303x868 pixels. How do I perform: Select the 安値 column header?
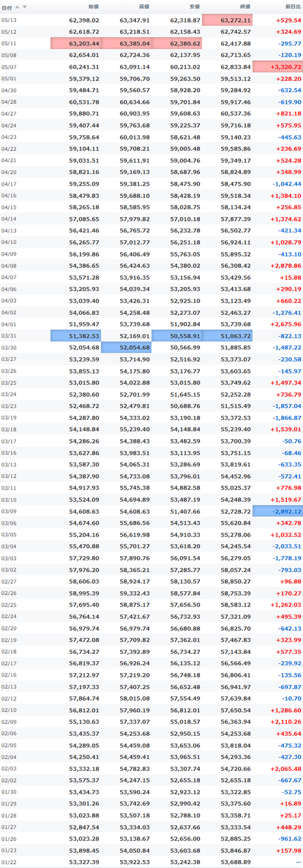[194, 7]
